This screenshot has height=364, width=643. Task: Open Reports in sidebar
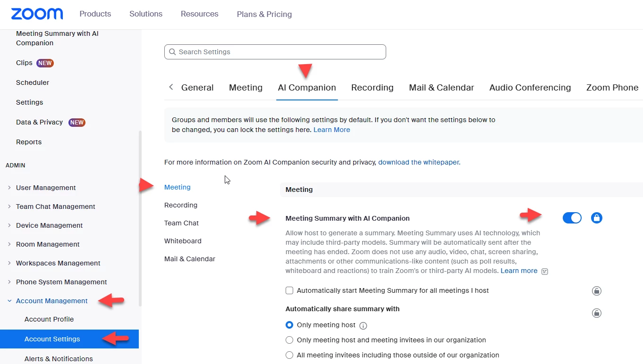point(29,142)
